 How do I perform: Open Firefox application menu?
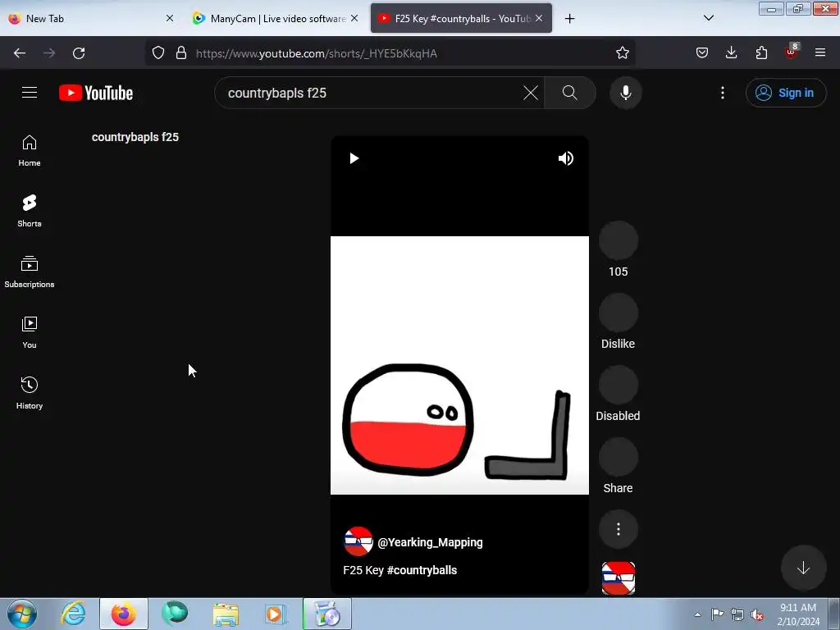[x=820, y=53]
